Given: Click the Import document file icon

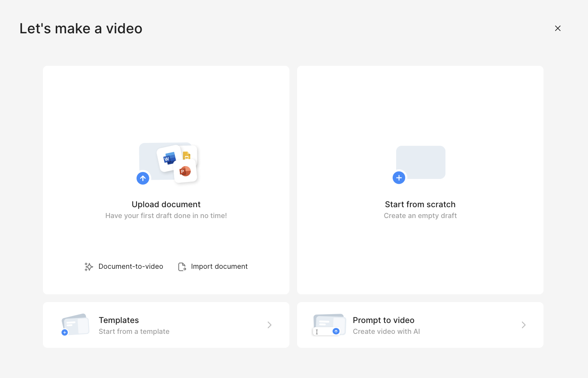Looking at the screenshot, I should click(182, 266).
